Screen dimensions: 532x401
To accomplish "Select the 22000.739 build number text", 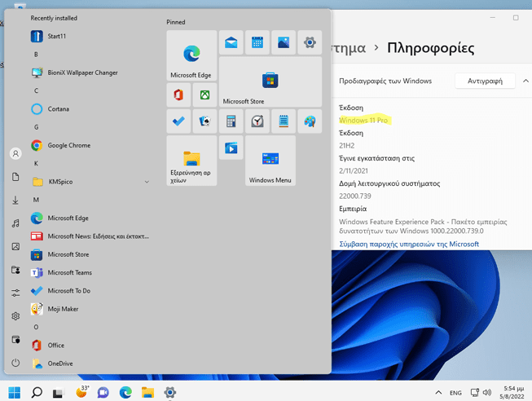I will click(x=355, y=196).
